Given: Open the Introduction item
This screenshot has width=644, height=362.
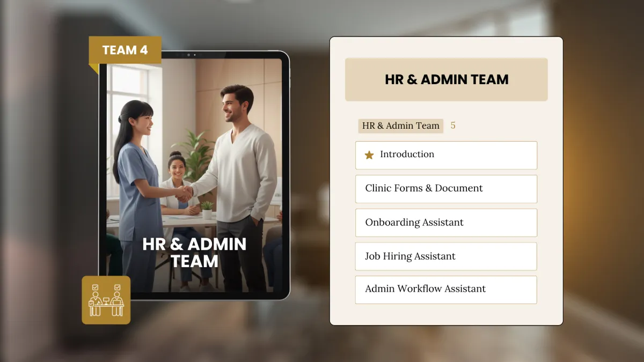Looking at the screenshot, I should 446,155.
